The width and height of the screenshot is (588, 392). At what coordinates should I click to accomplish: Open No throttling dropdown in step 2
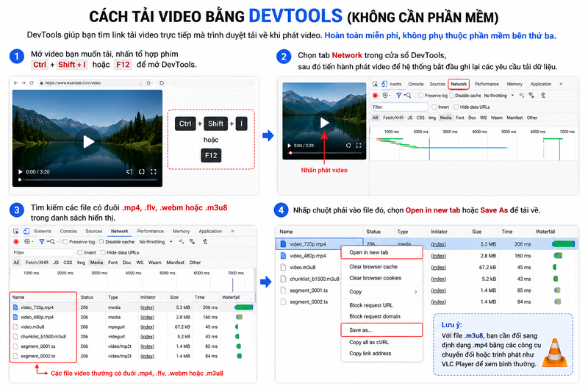pyautogui.click(x=499, y=96)
